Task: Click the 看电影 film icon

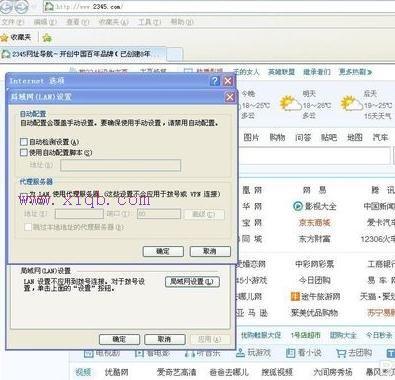Action: [139, 353]
